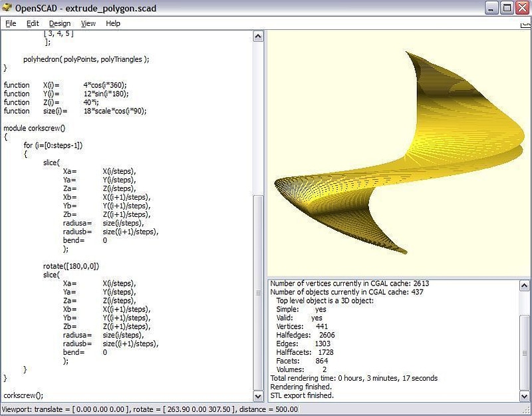Click the 'Valid: yes' console line
The height and width of the screenshot is (416, 532).
(x=299, y=318)
